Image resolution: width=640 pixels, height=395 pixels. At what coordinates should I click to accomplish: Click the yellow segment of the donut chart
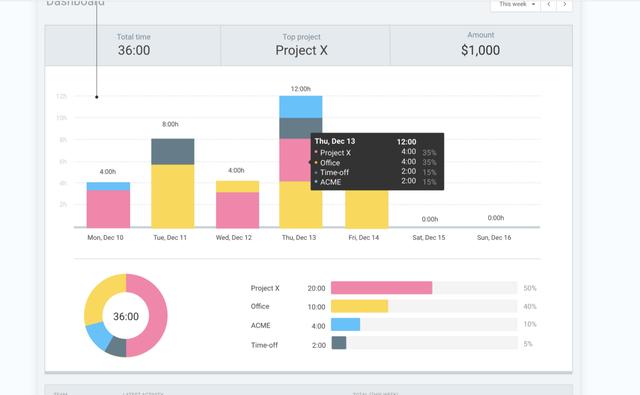[101, 296]
